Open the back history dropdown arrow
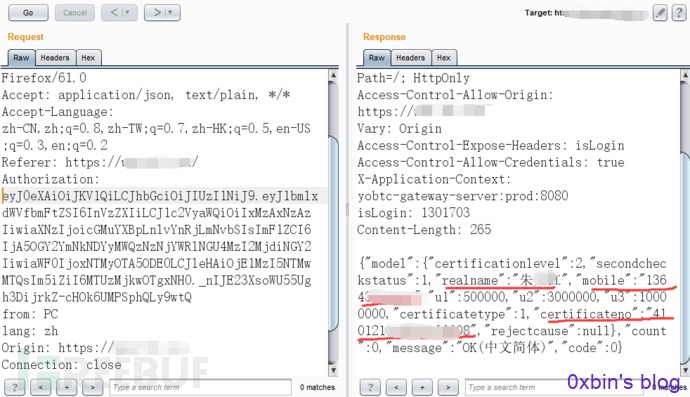690x397 pixels. coord(128,13)
